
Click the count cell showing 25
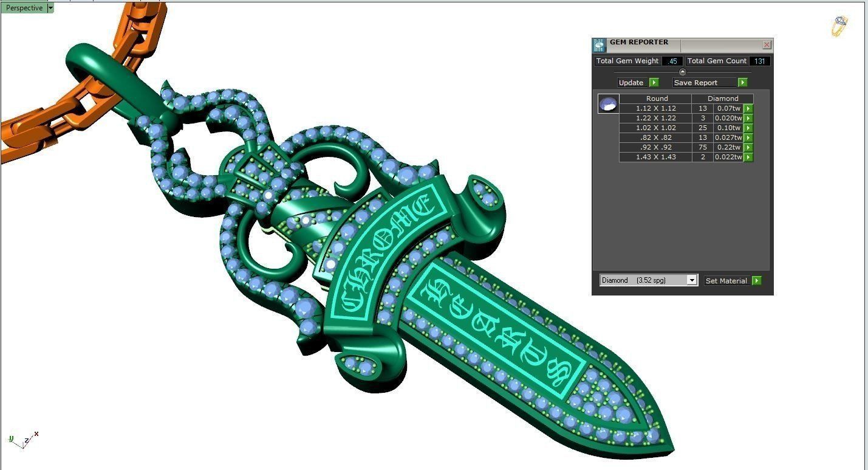click(x=703, y=128)
